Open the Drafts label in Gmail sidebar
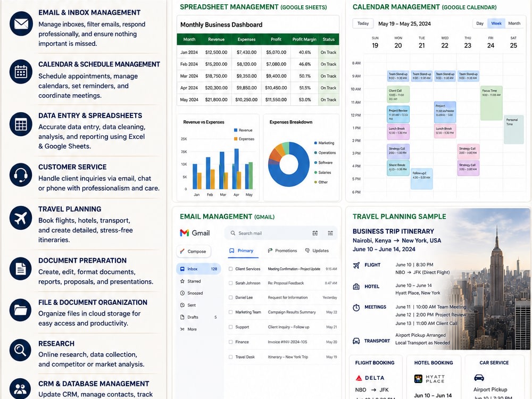 pos(193,317)
